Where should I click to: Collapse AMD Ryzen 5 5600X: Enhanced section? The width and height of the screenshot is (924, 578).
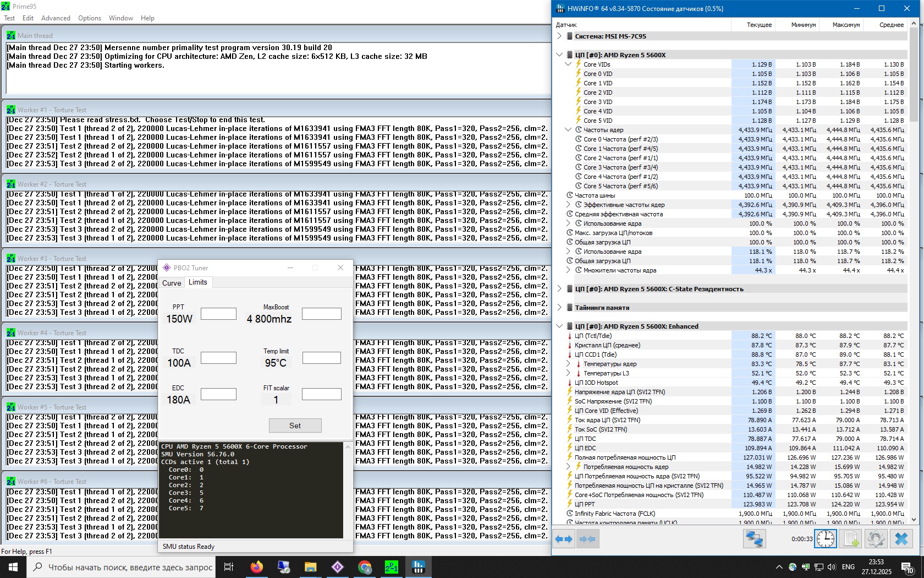point(559,326)
